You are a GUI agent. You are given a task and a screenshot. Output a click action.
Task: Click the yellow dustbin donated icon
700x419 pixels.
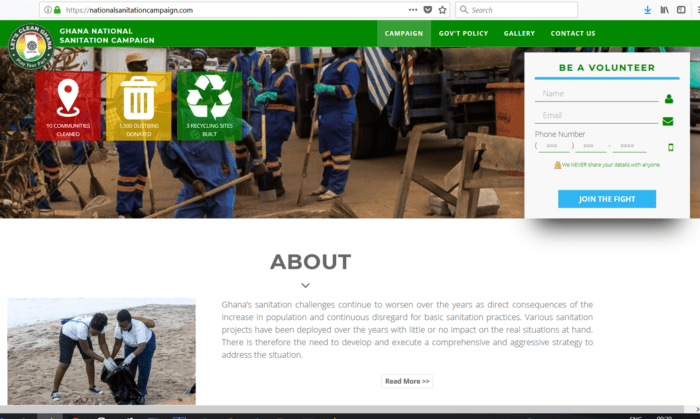click(x=138, y=98)
